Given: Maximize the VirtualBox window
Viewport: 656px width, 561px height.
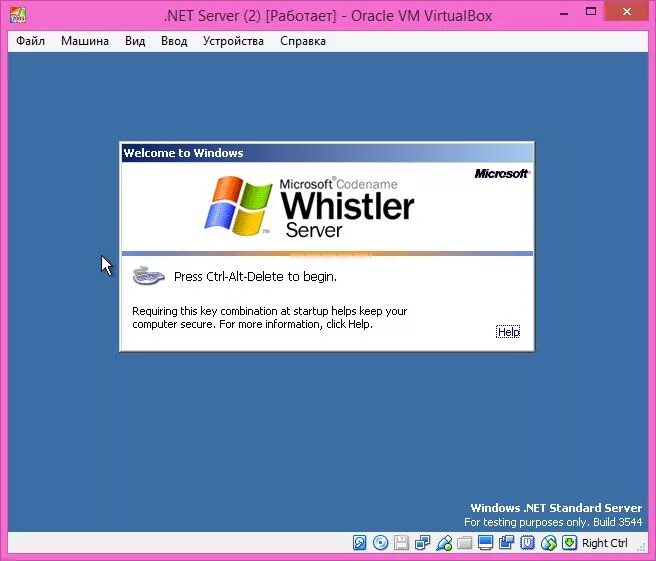Looking at the screenshot, I should (x=591, y=12).
